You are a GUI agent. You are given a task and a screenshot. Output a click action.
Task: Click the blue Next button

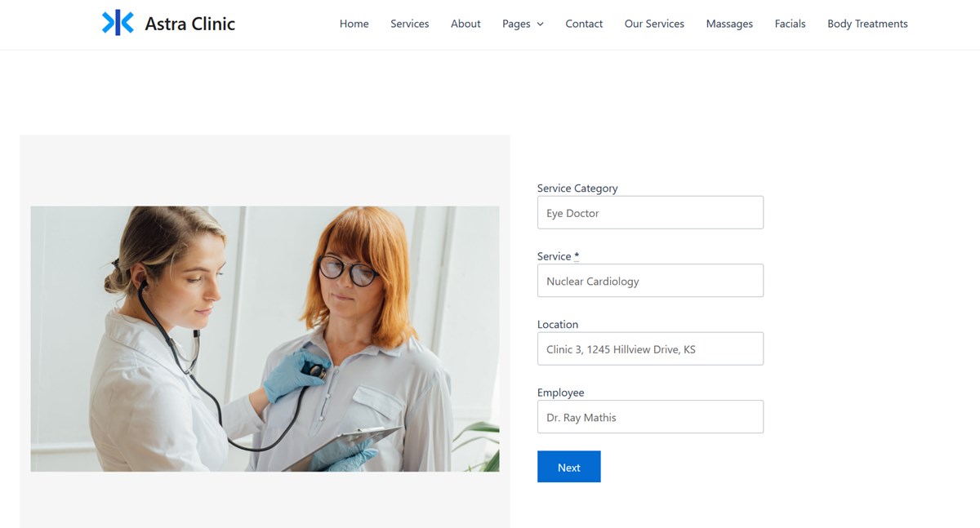(568, 467)
